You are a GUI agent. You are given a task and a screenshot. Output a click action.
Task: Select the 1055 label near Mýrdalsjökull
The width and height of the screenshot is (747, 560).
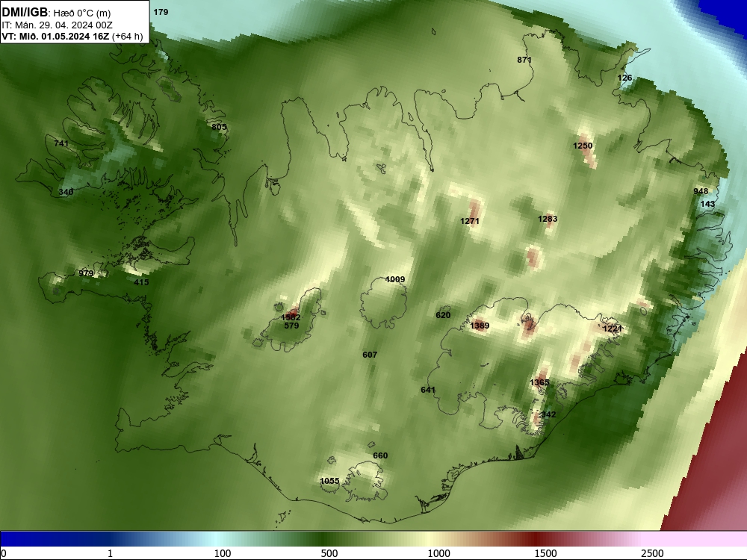(x=329, y=481)
